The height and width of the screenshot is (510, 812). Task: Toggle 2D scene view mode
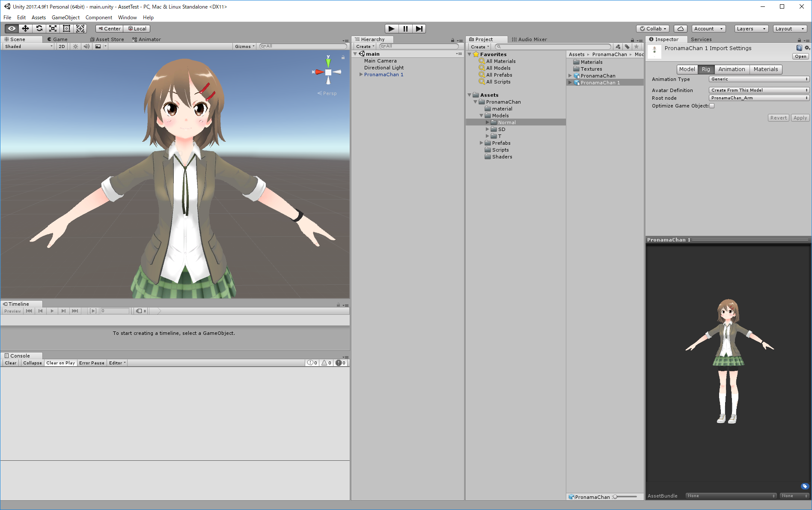coord(62,46)
